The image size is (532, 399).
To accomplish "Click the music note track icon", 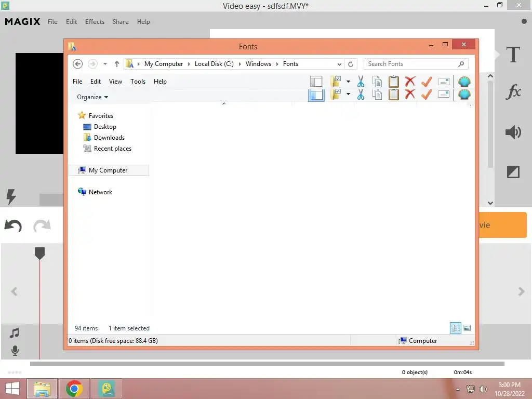I will pos(14,333).
